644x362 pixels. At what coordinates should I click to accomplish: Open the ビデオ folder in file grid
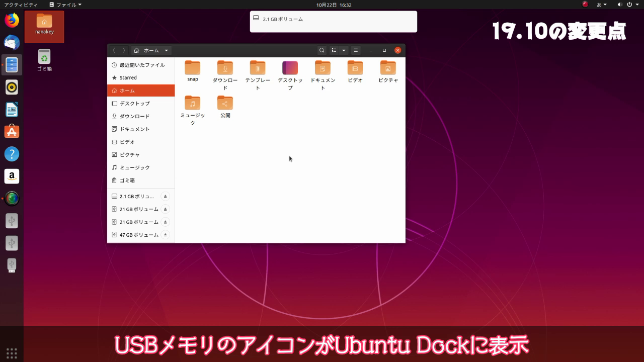pyautogui.click(x=355, y=71)
